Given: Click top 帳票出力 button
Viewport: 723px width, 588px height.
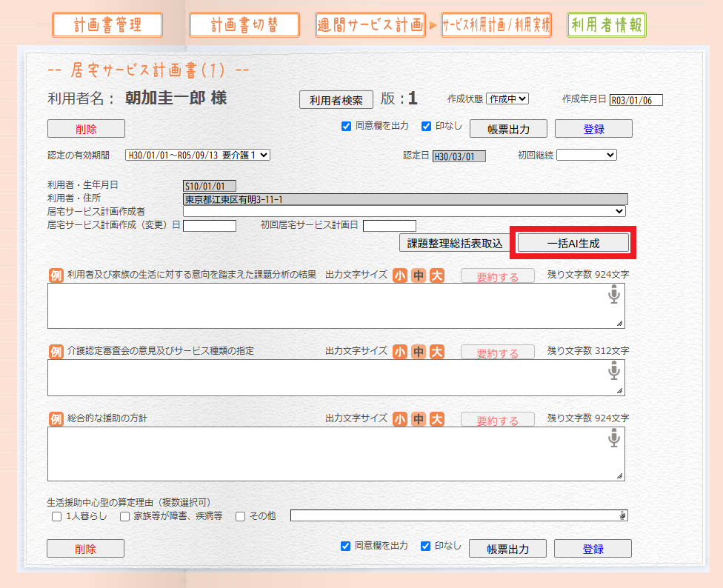Looking at the screenshot, I should coord(508,129).
